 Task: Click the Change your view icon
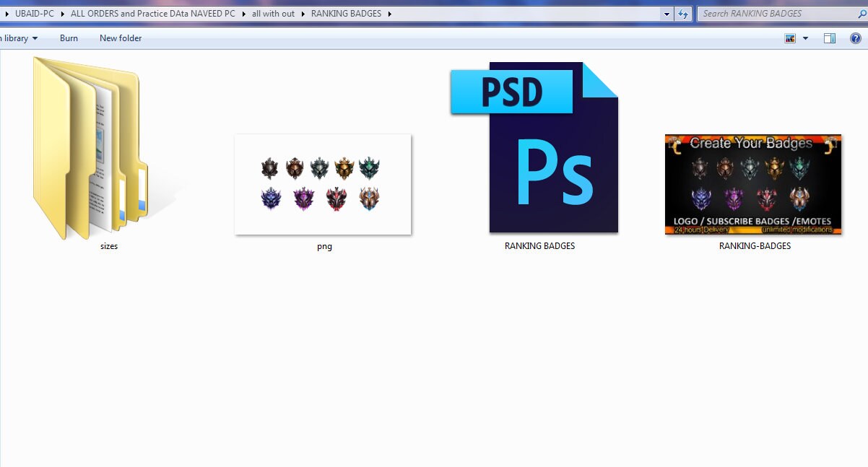tap(790, 38)
